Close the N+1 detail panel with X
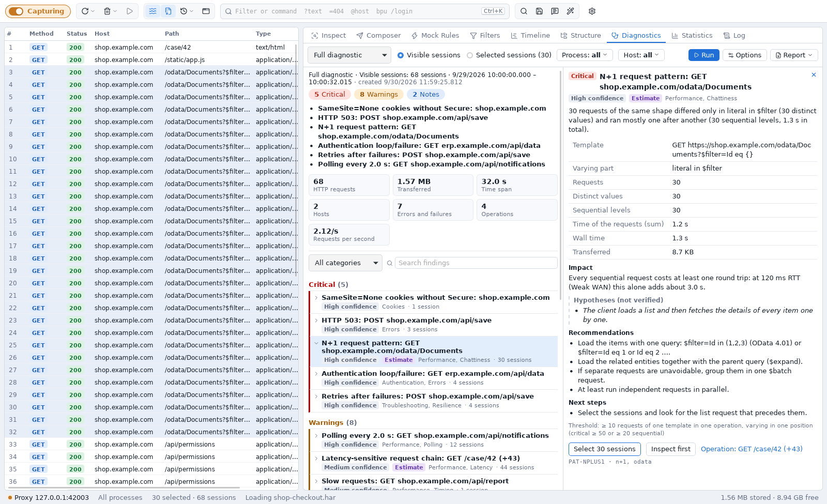Image resolution: width=827 pixels, height=504 pixels. click(814, 75)
